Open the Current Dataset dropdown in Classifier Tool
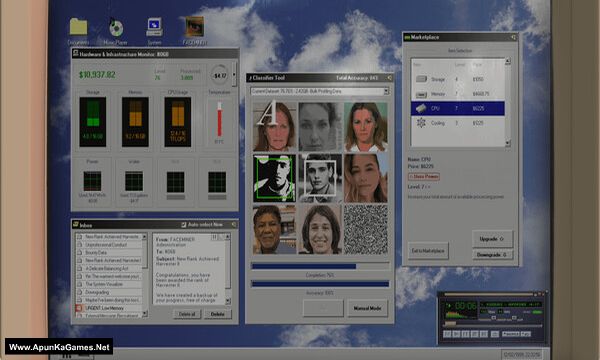Screen dimensions: 600x360 pos(386,91)
